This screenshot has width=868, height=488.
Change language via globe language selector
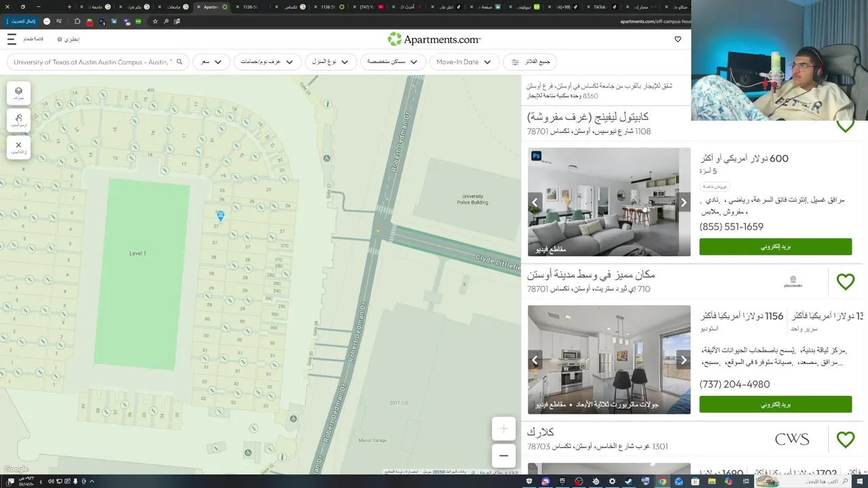[x=68, y=39]
